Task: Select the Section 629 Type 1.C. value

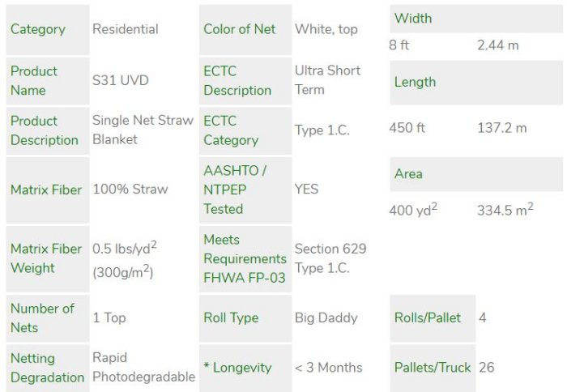Action: pos(330,258)
